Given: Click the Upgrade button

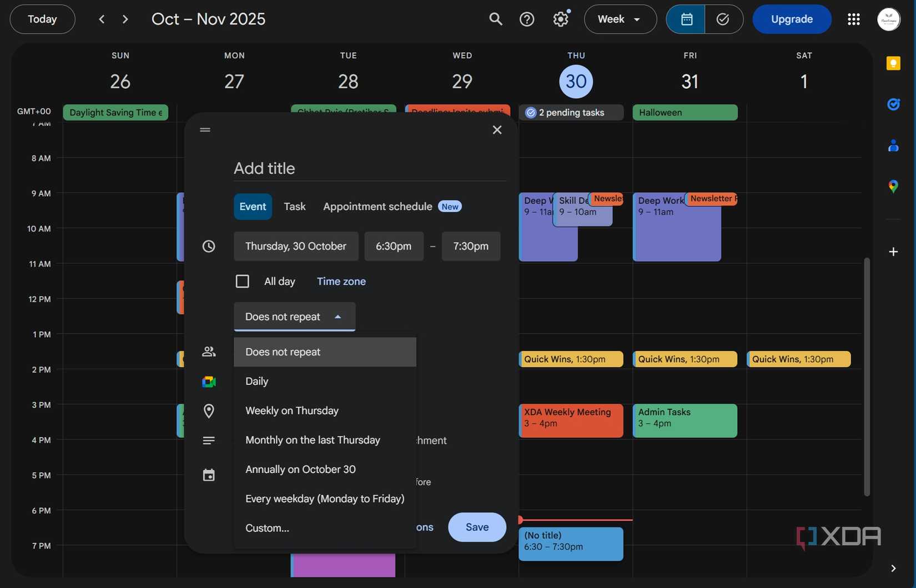Looking at the screenshot, I should click(792, 19).
